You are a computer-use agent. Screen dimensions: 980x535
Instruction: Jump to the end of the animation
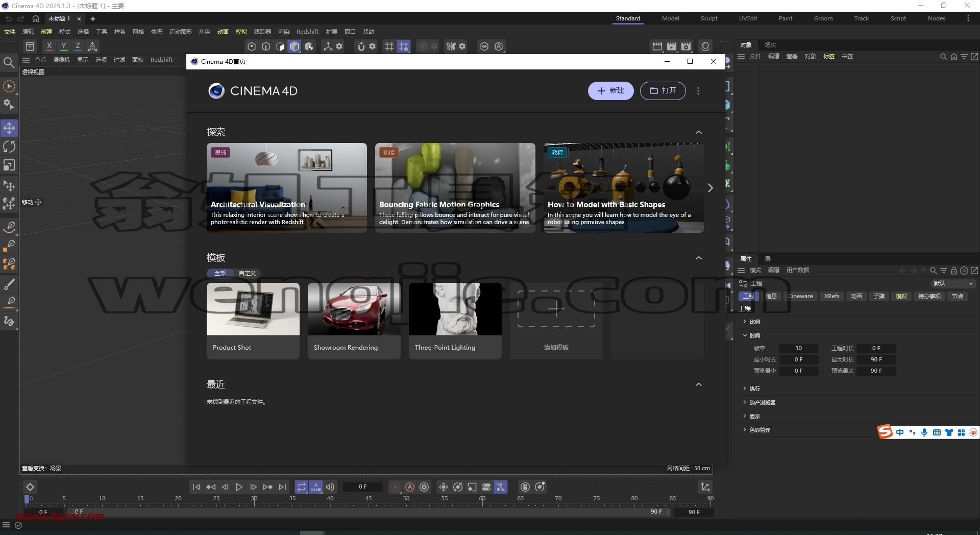[x=282, y=487]
